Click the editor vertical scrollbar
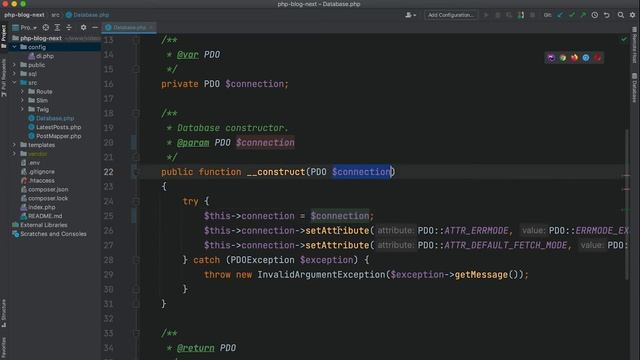Image resolution: width=640 pixels, height=360 pixels. (x=627, y=204)
